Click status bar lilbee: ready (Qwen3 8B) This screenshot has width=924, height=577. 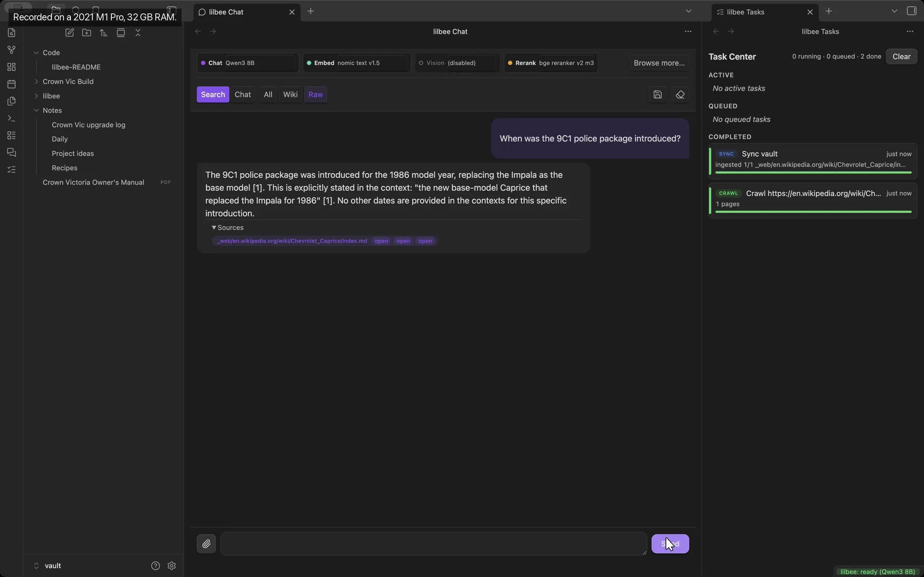[x=877, y=572]
